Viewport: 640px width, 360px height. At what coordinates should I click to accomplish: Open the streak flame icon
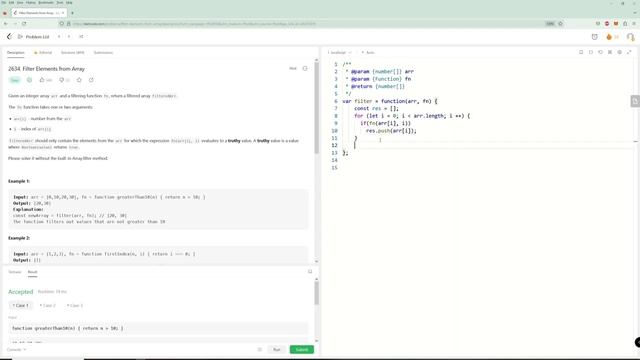click(x=609, y=37)
